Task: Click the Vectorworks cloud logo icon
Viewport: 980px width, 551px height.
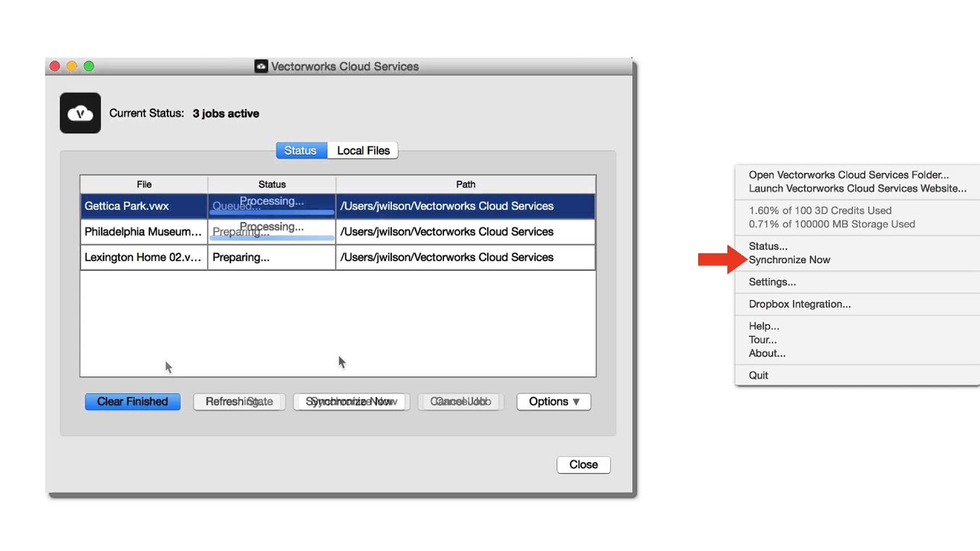Action: [80, 113]
